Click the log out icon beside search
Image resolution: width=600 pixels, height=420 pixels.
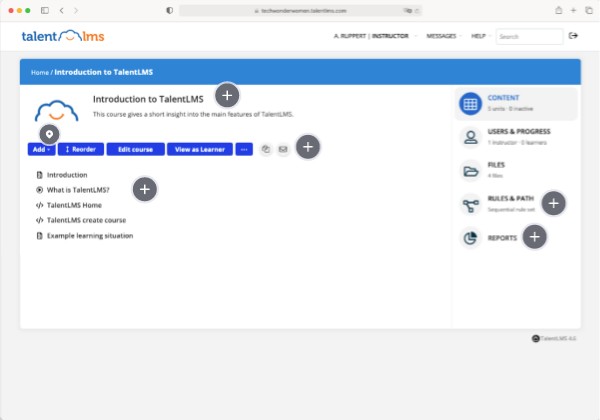pos(573,36)
